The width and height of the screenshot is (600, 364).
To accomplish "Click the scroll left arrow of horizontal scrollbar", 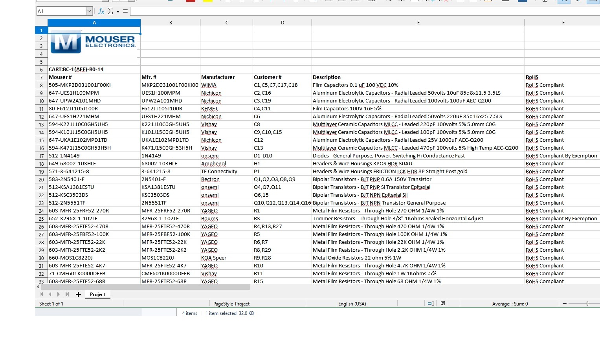I will [38, 287].
